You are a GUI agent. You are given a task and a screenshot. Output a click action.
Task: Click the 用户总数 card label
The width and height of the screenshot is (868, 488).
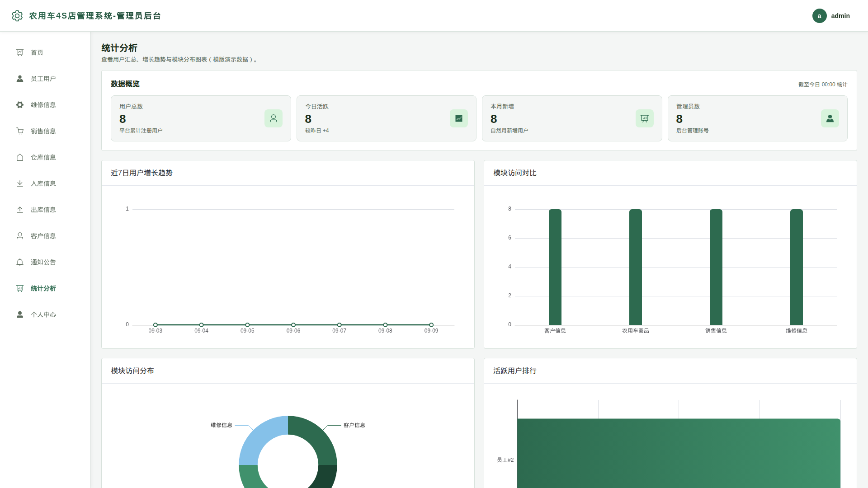131,107
